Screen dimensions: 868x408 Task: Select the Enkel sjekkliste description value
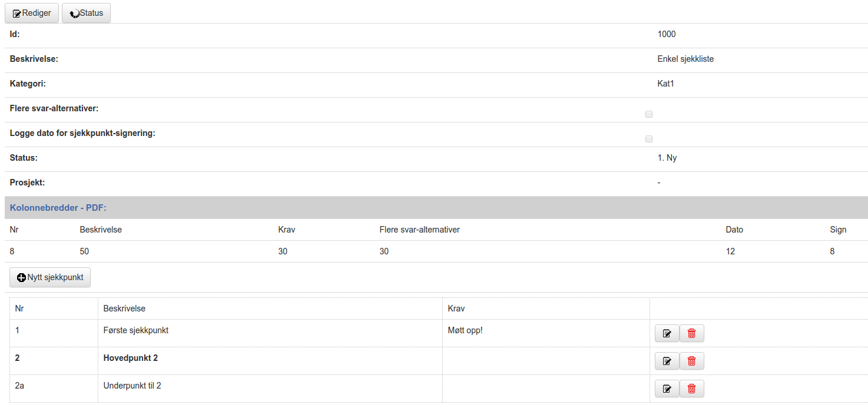[x=685, y=59]
